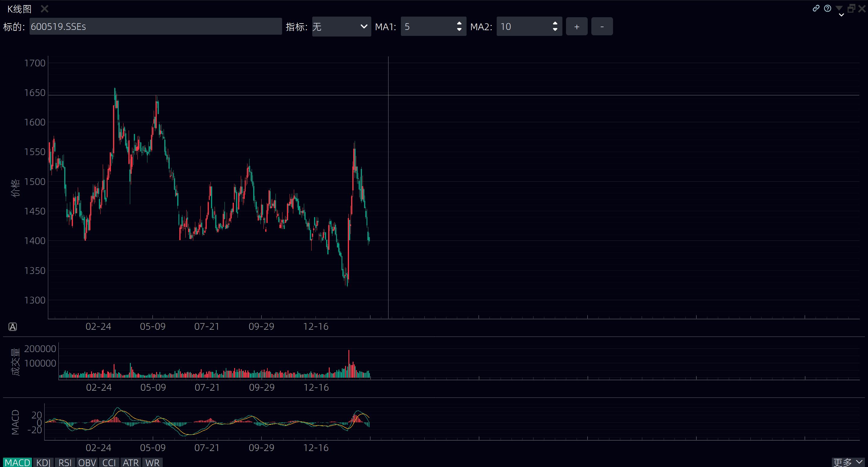Switch to the KDJ indicator tab
The width and height of the screenshot is (868, 467).
pos(43,462)
